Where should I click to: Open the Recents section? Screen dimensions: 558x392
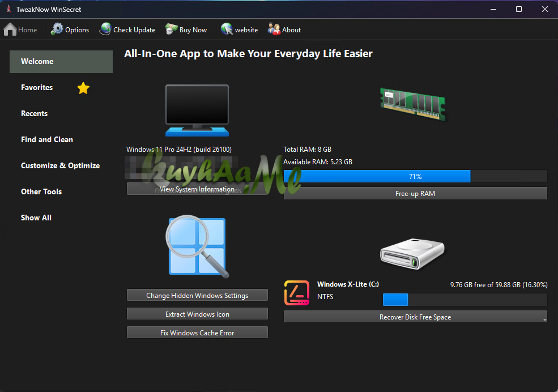(34, 113)
